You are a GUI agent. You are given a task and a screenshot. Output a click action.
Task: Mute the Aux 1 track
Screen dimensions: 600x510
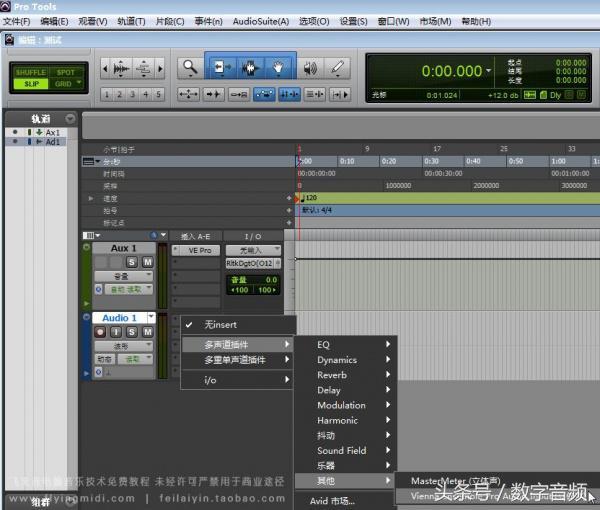point(147,262)
